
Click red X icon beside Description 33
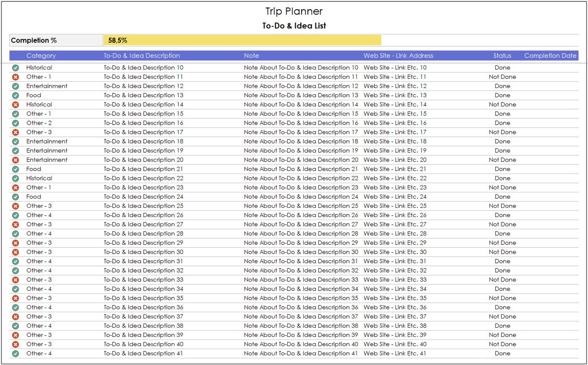(x=16, y=280)
